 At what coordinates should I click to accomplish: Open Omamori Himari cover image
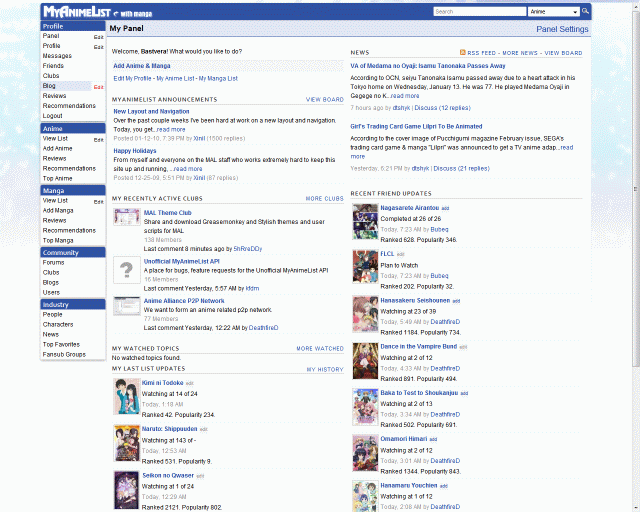(365, 453)
